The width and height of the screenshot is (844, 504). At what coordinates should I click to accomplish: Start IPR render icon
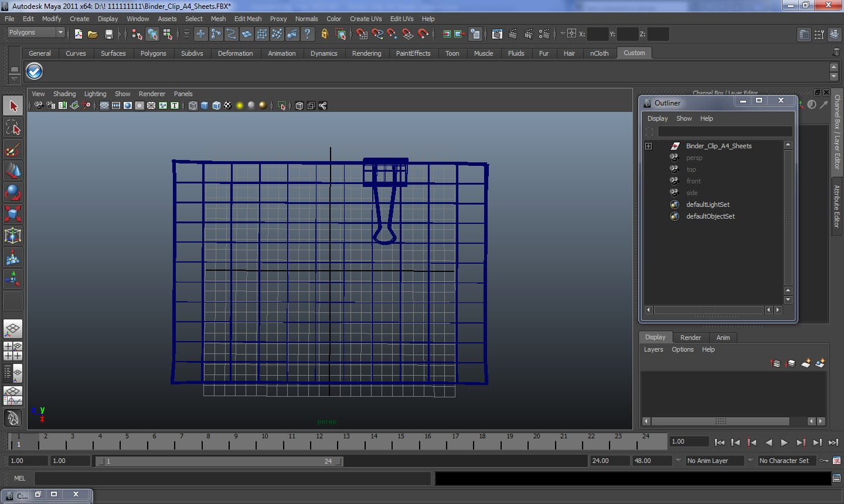click(x=529, y=34)
